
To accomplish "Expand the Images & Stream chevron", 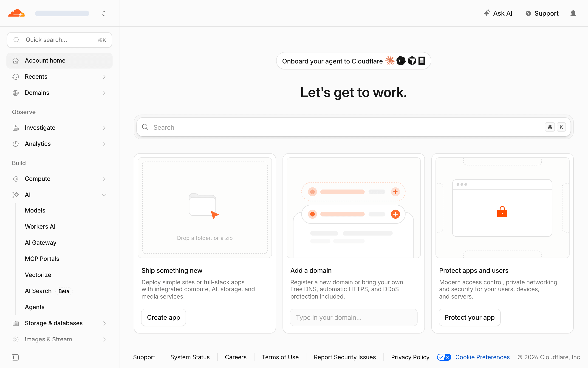I will click(x=104, y=339).
